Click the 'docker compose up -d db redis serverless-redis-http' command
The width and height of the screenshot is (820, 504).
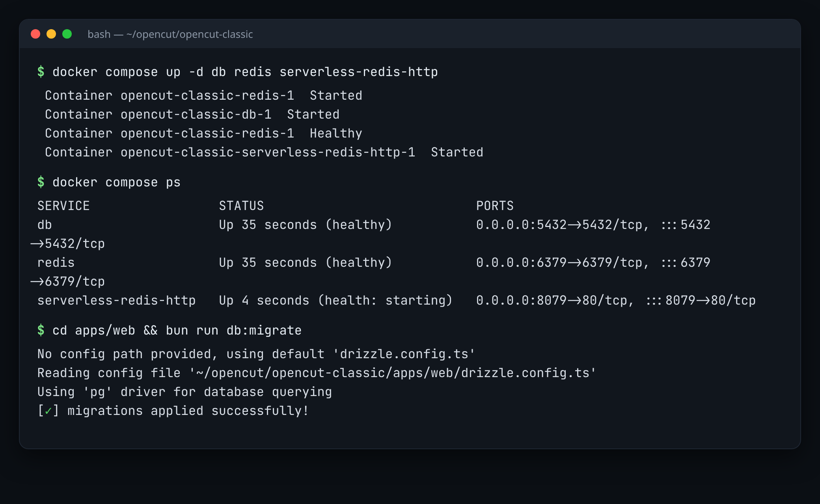point(245,72)
